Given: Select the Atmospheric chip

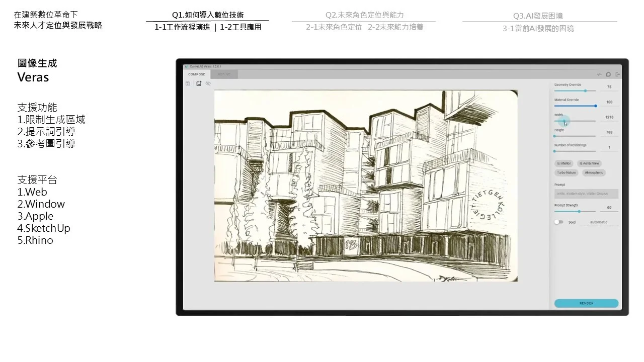Looking at the screenshot, I should pos(594,172).
